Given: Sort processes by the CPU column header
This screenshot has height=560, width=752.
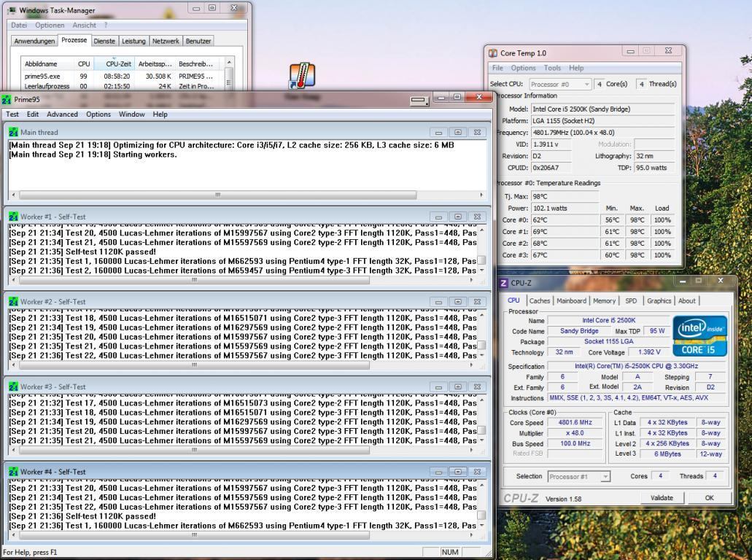Looking at the screenshot, I should click(84, 63).
